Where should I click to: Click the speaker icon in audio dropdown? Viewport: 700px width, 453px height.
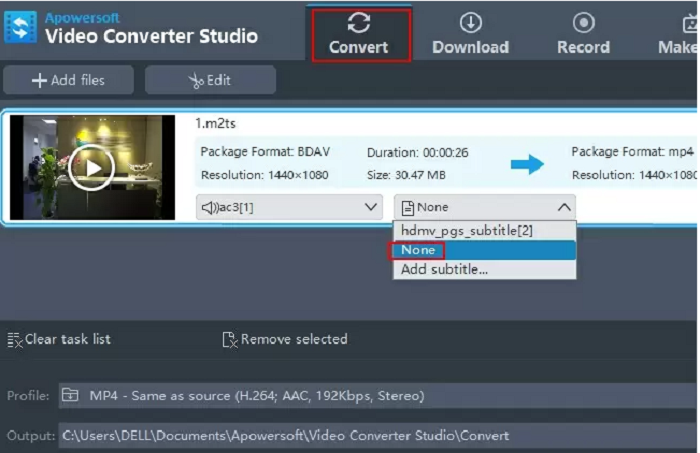(x=210, y=208)
